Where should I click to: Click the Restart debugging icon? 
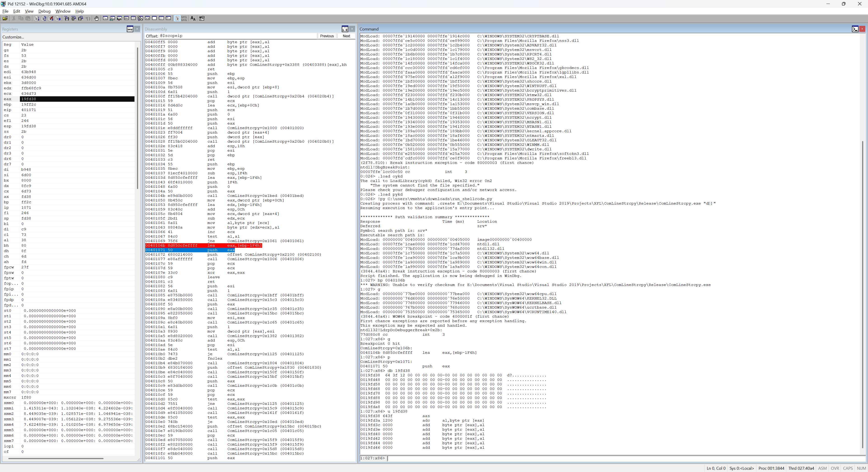click(x=44, y=18)
